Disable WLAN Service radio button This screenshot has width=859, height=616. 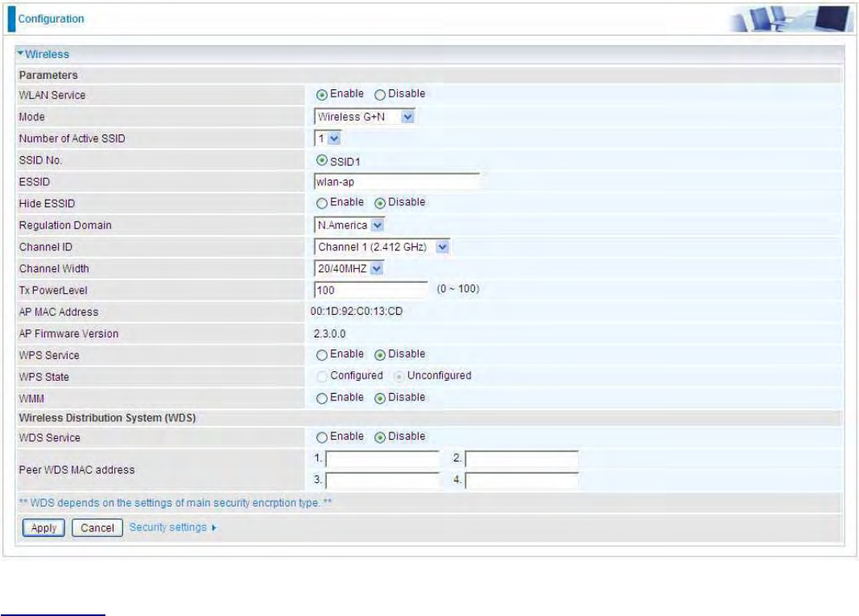380,95
